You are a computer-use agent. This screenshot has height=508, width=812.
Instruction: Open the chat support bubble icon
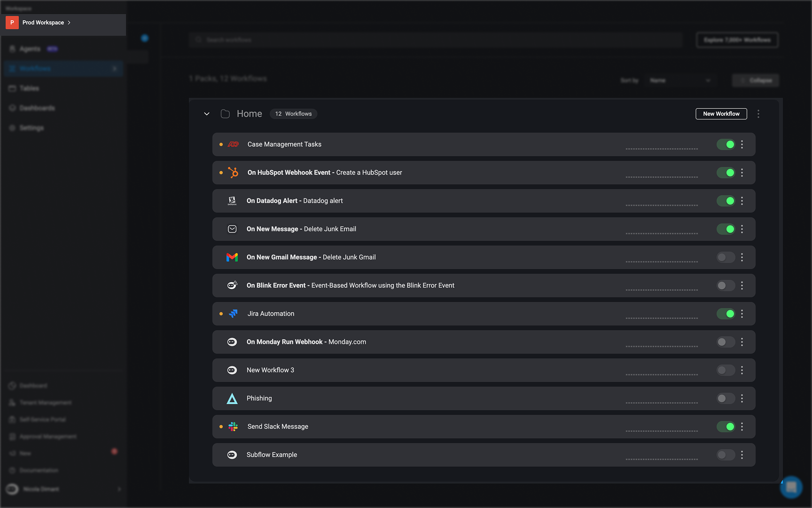tap(791, 487)
